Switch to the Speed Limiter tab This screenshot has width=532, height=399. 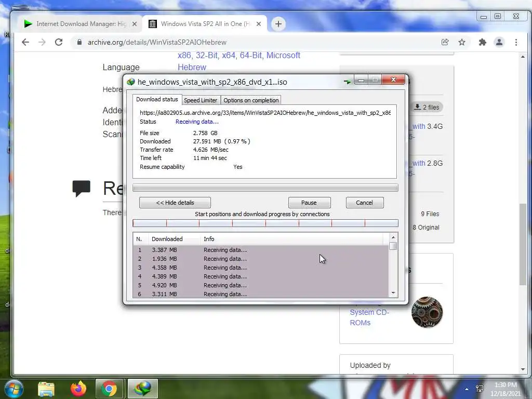point(201,100)
